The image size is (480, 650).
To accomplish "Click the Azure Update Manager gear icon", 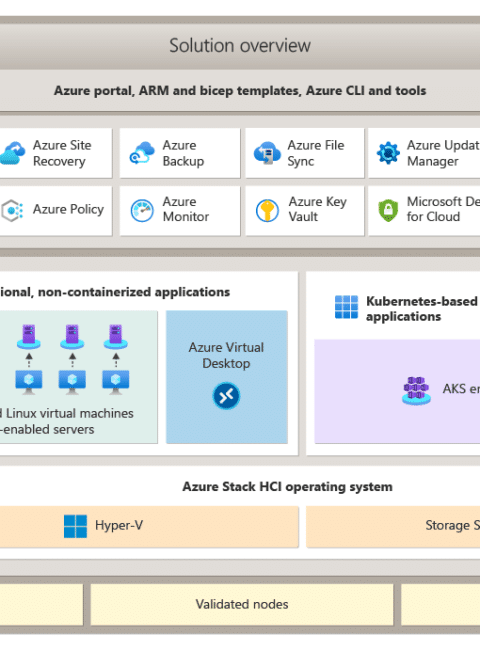I will tap(388, 153).
